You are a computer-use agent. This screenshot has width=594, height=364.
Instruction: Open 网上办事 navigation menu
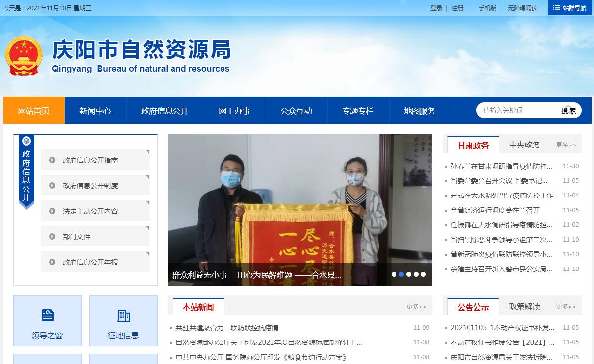click(x=235, y=110)
